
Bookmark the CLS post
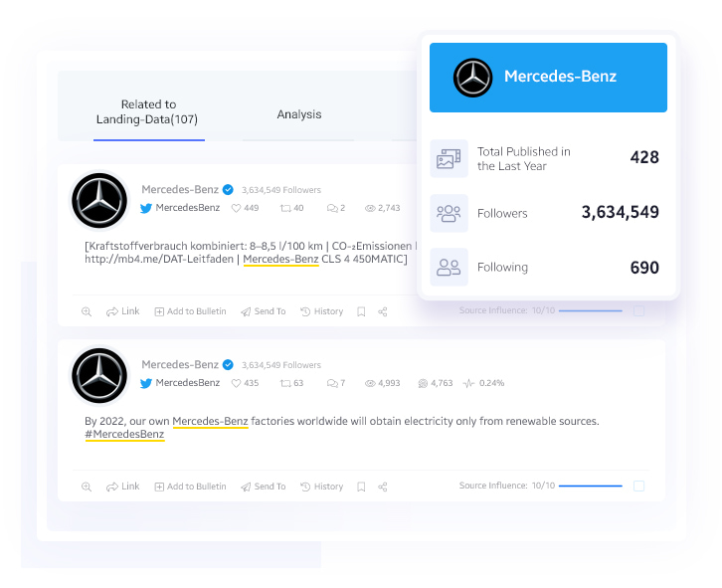(361, 312)
